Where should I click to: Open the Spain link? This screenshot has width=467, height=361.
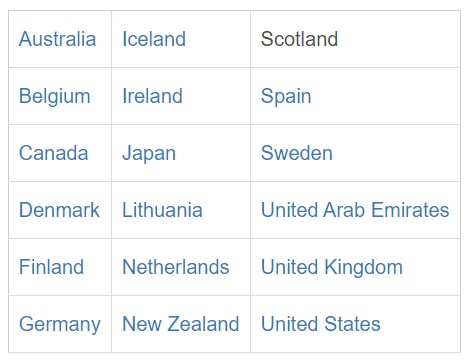pos(286,96)
